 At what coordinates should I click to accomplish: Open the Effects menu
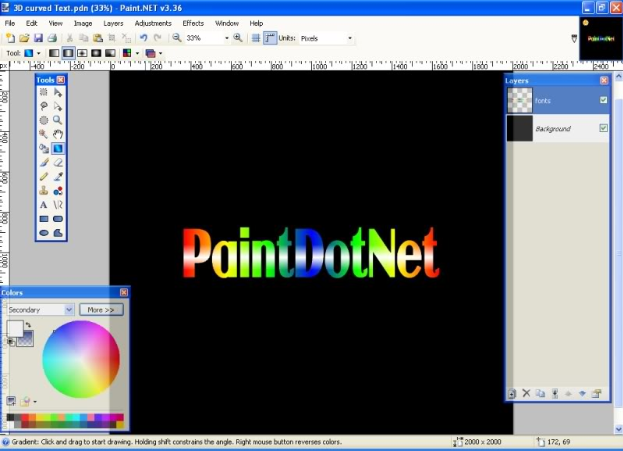193,23
